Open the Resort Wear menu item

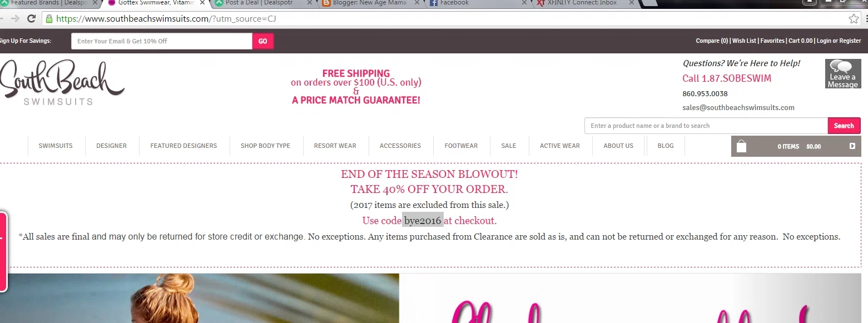tap(335, 146)
